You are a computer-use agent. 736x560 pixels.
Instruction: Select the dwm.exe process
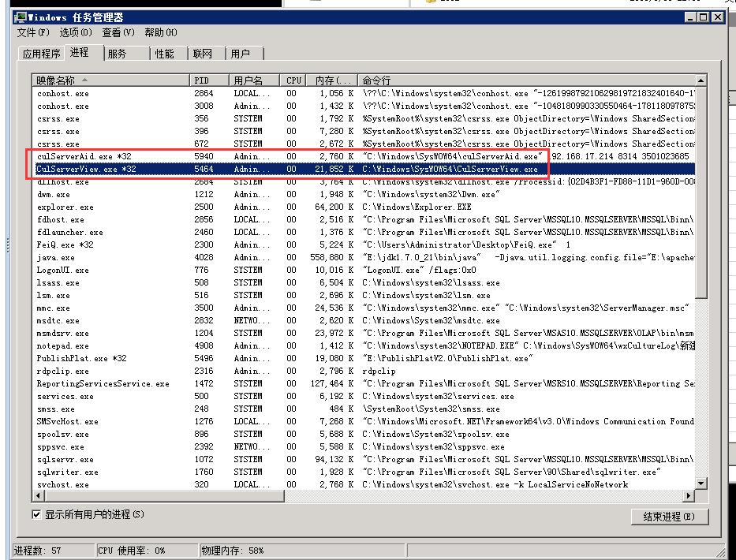coord(364,194)
